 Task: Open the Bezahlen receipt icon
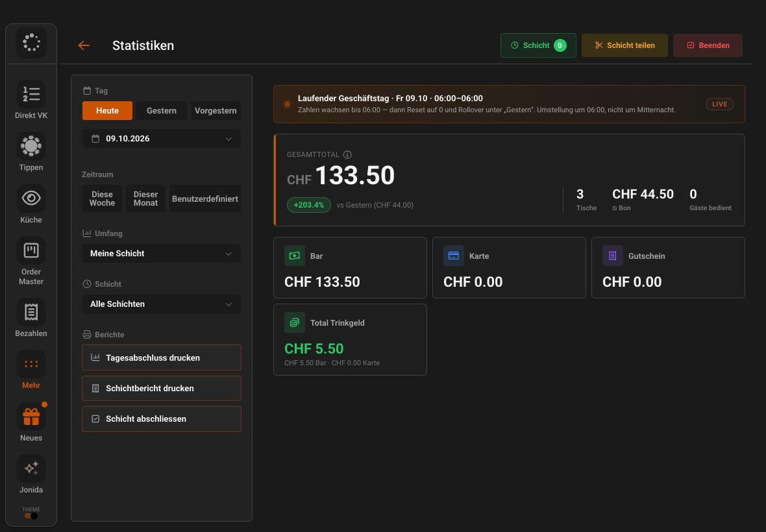click(x=31, y=312)
